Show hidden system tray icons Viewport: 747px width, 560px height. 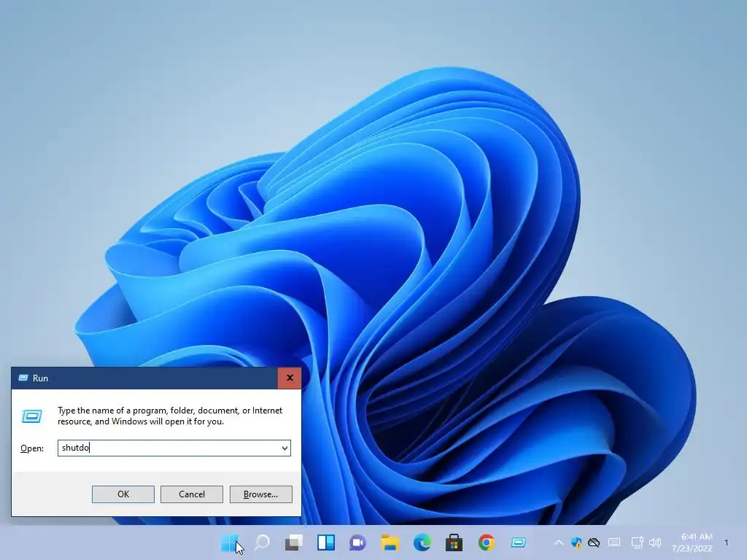point(558,542)
